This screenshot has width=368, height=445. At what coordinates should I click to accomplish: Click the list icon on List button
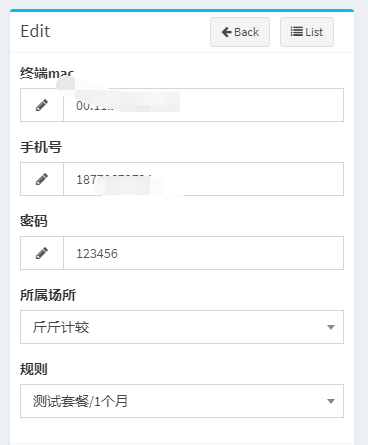296,32
